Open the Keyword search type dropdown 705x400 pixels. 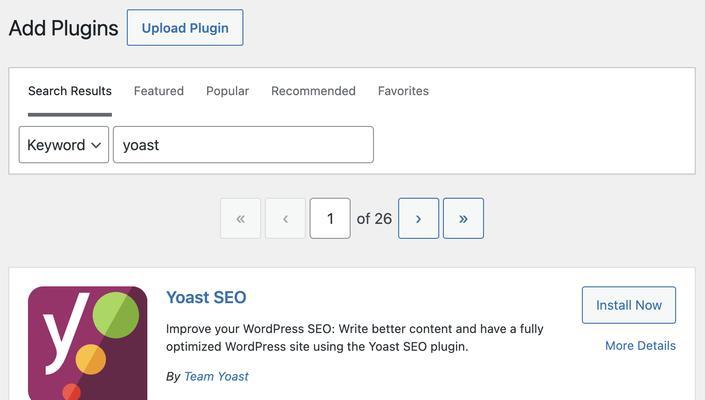[x=64, y=145]
